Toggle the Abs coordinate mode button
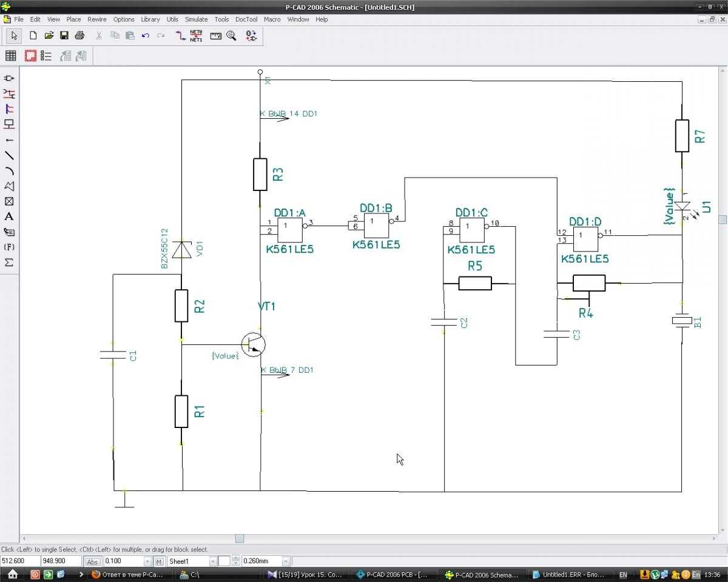Viewport: 728px width, 582px height. [x=92, y=561]
